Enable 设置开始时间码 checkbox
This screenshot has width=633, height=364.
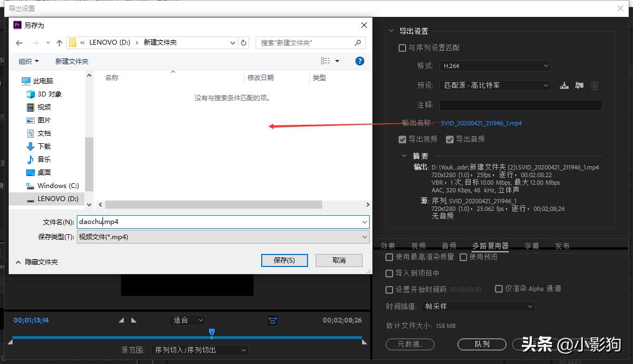click(389, 290)
